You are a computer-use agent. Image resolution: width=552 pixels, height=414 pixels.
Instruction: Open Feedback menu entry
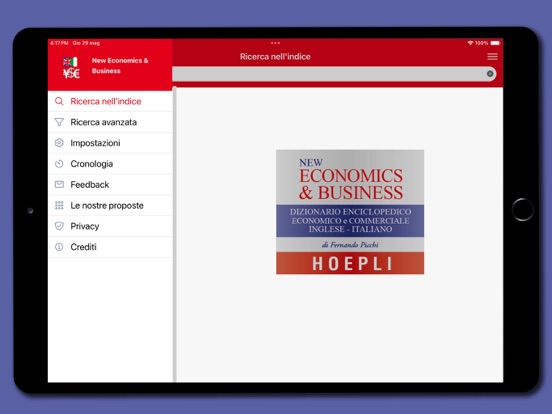[110, 184]
